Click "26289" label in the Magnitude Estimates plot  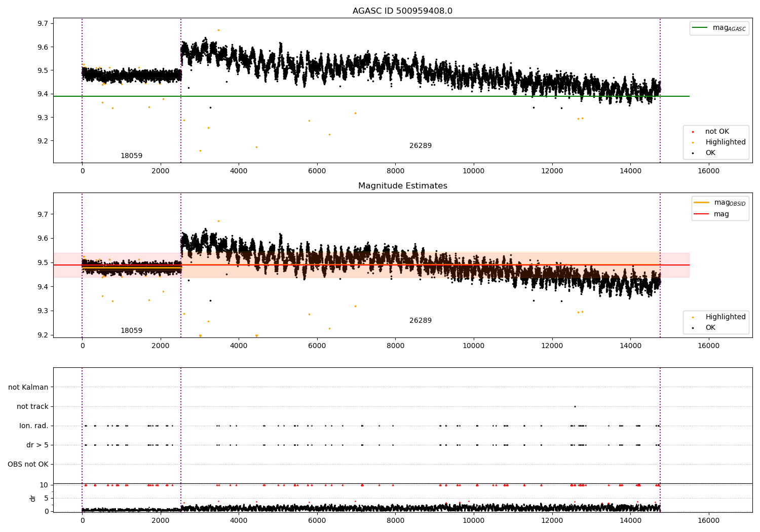(x=421, y=321)
